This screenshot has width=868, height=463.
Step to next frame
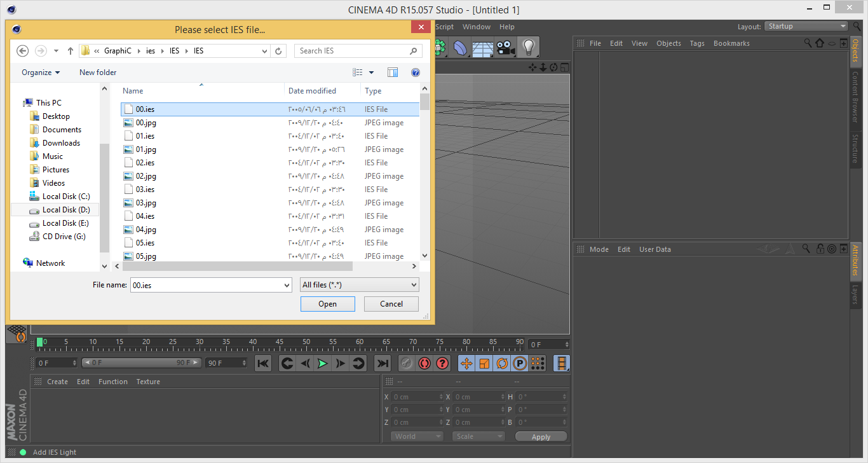(341, 363)
